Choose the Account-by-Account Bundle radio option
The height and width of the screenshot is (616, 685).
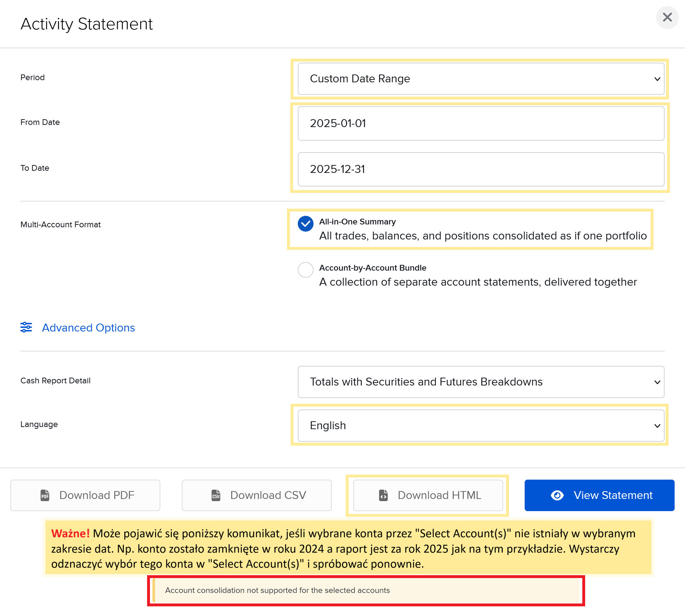point(306,270)
